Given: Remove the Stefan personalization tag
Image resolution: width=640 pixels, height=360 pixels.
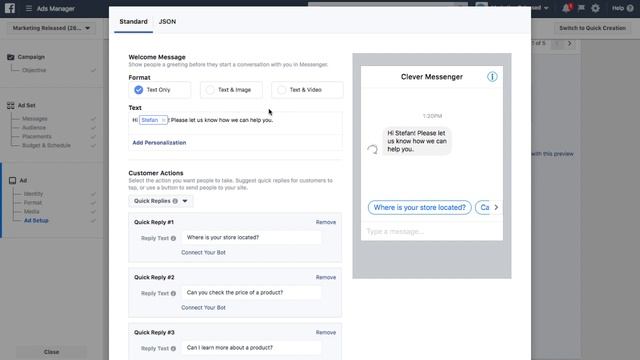Looking at the screenshot, I should [x=163, y=120].
